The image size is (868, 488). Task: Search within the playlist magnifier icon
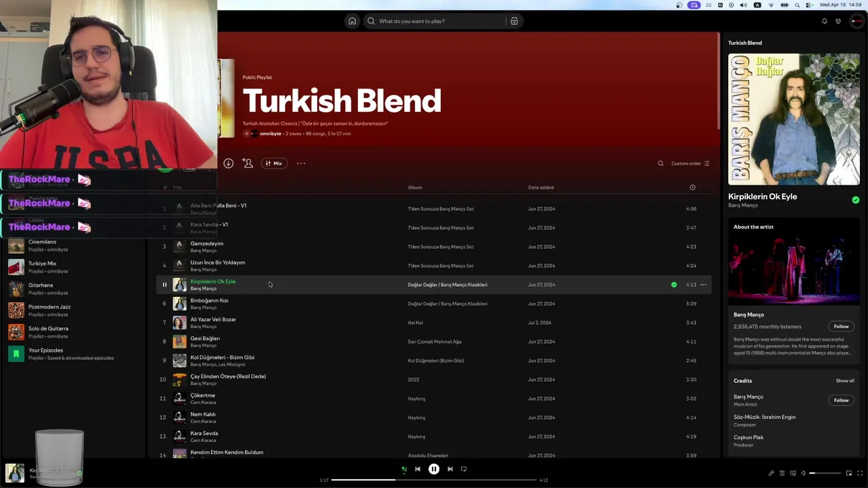[660, 163]
